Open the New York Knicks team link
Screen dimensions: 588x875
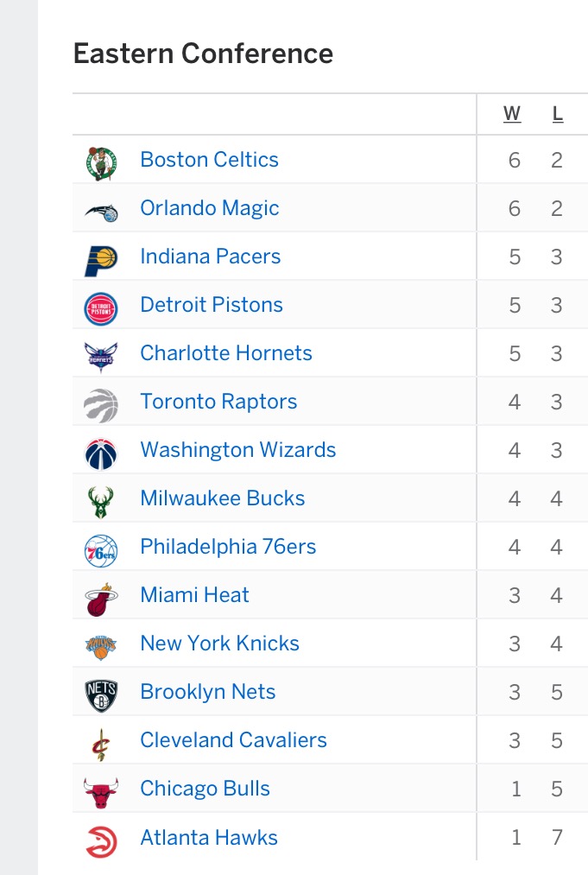(x=220, y=644)
